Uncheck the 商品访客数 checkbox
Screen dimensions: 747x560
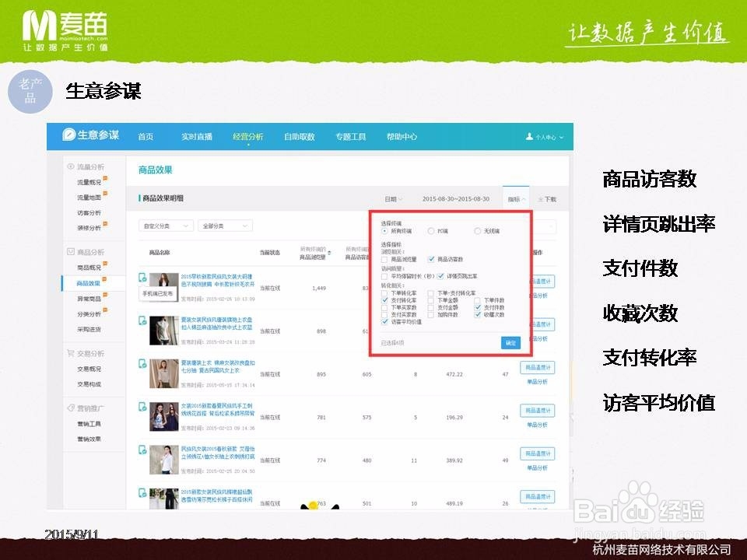(433, 260)
